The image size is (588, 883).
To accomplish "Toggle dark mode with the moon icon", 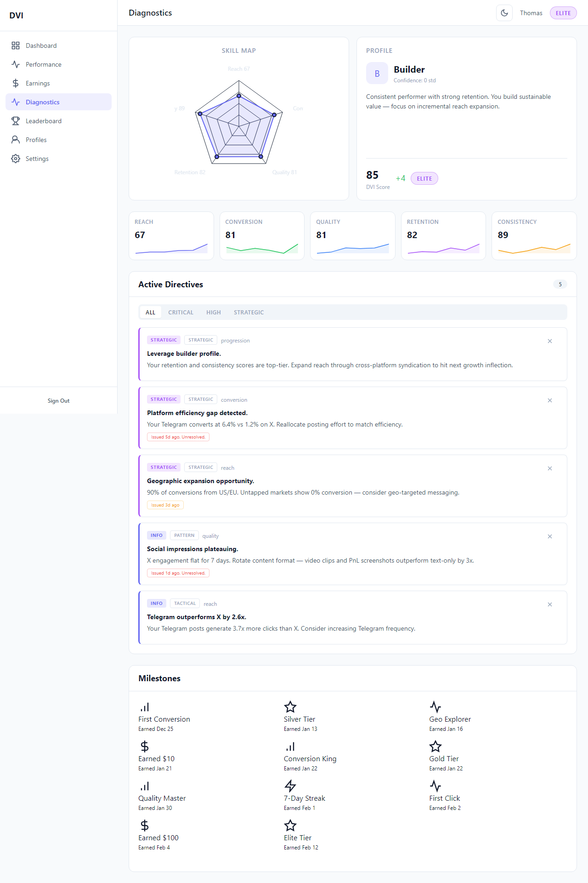I will 504,13.
